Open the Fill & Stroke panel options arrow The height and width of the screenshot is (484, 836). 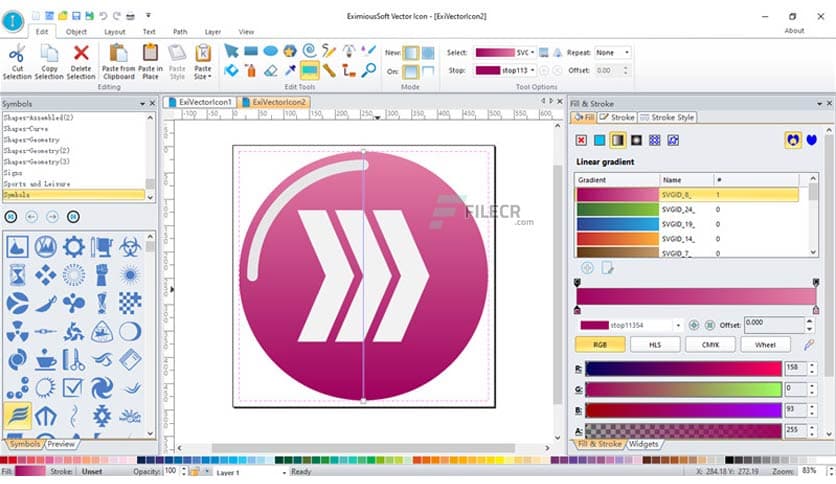[x=819, y=103]
